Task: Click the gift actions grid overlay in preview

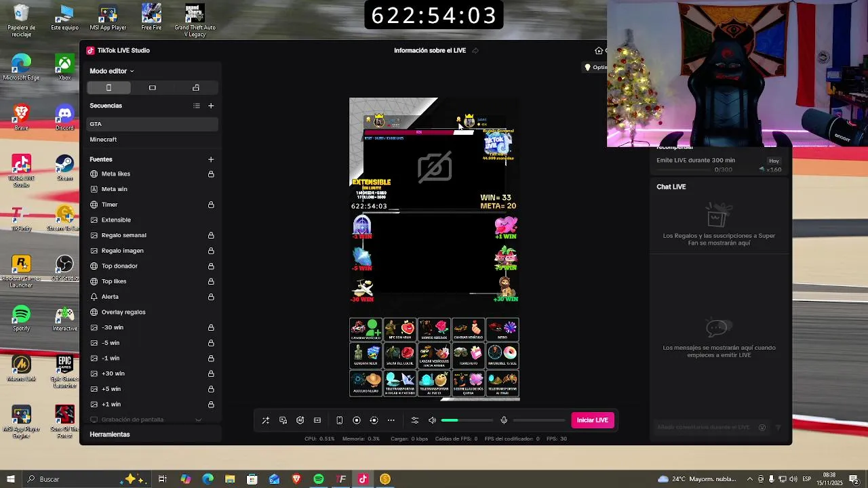Action: point(435,358)
